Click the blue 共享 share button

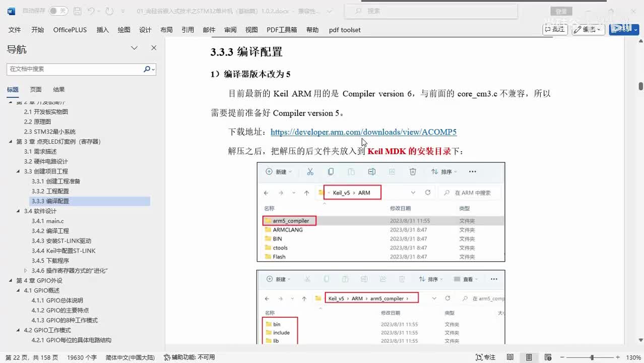(x=624, y=29)
